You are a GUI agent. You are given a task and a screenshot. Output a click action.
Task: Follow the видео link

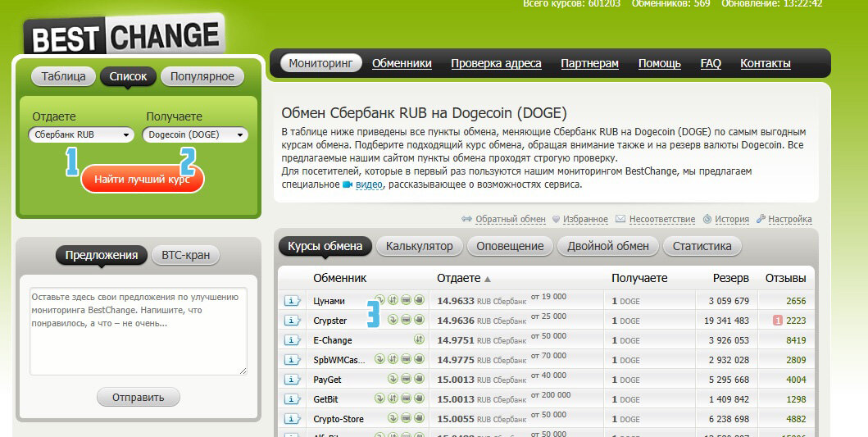click(x=369, y=184)
